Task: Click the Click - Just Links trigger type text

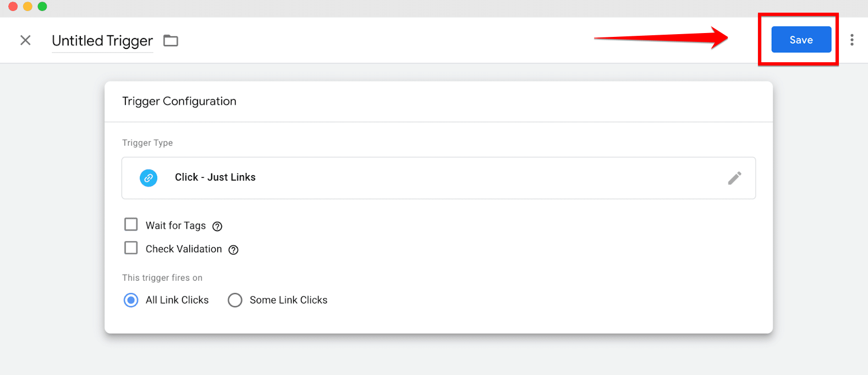Action: click(215, 177)
